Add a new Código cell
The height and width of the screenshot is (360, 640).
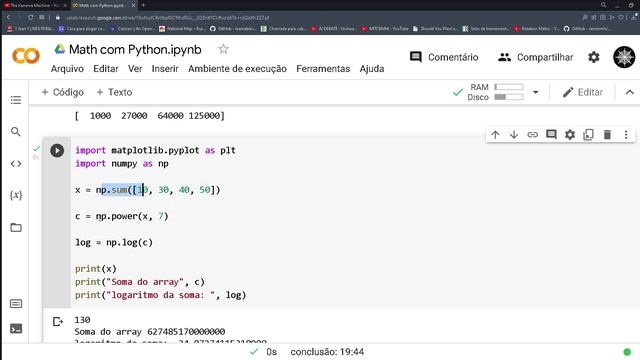(62, 92)
